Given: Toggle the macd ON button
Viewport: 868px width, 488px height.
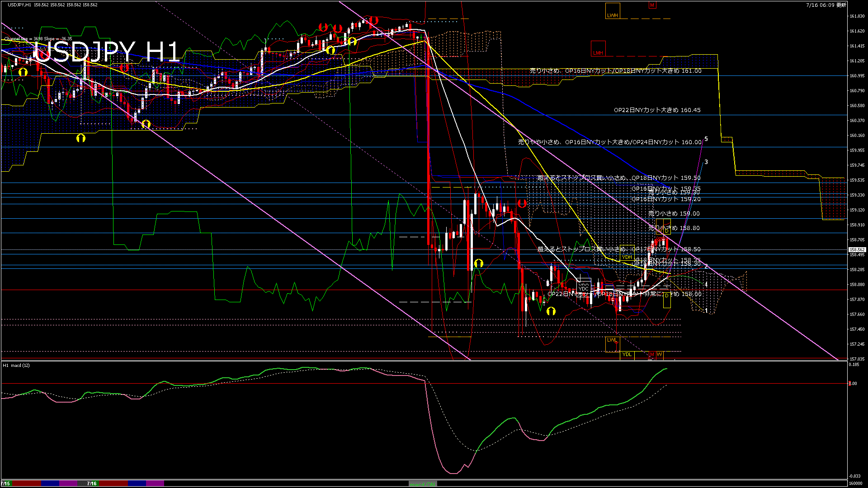Looking at the screenshot, I should (x=423, y=483).
